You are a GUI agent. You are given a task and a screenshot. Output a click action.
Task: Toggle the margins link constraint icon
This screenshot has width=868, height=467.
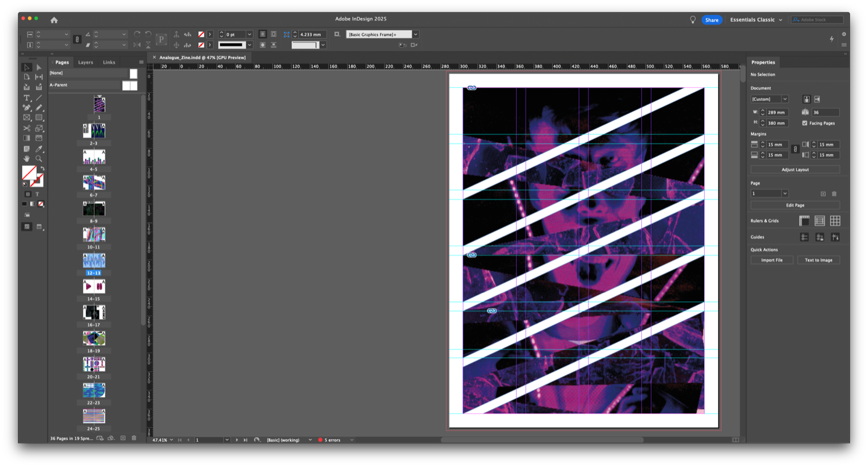point(795,149)
